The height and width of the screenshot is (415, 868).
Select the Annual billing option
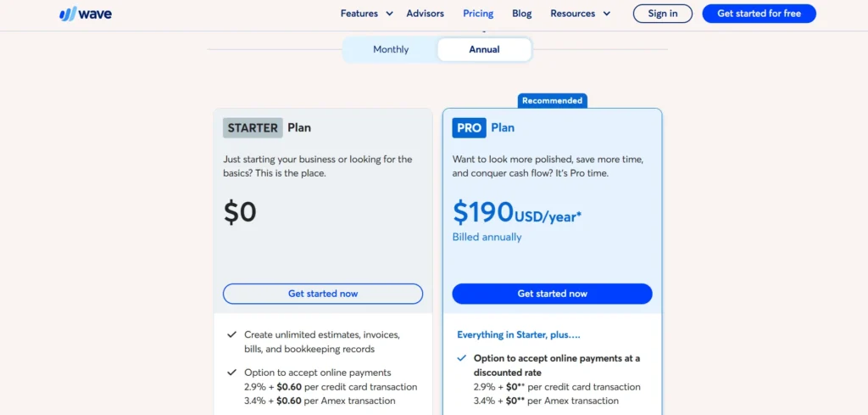tap(484, 49)
